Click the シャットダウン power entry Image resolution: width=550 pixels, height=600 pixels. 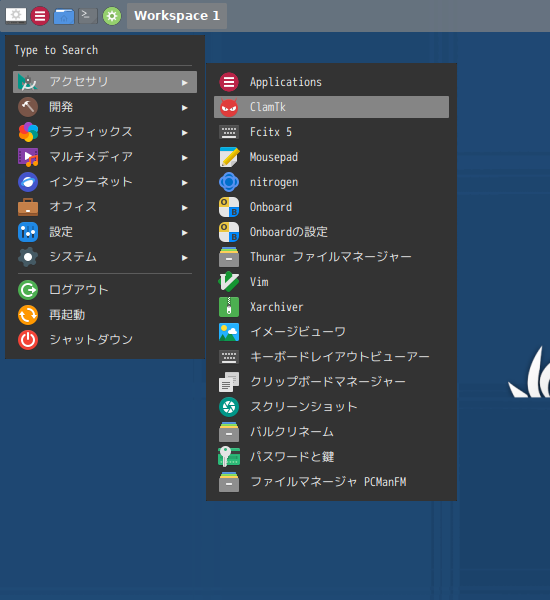pos(105,340)
